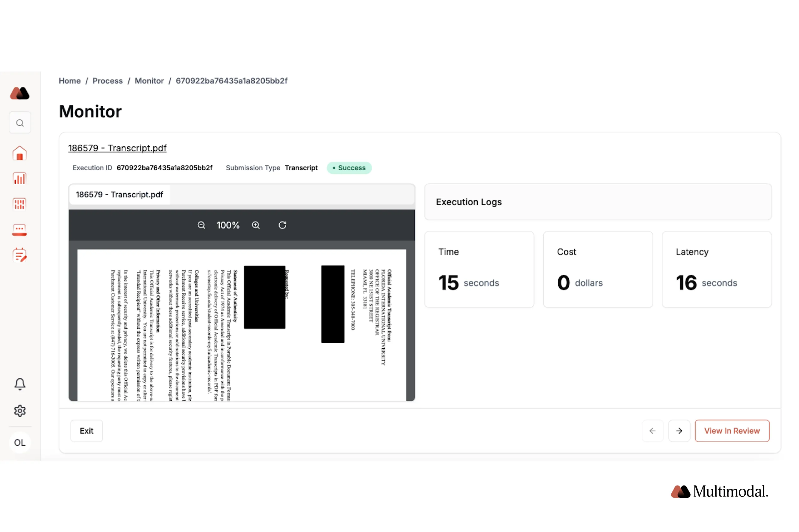
Task: Click the View In Review button
Action: (x=732, y=431)
